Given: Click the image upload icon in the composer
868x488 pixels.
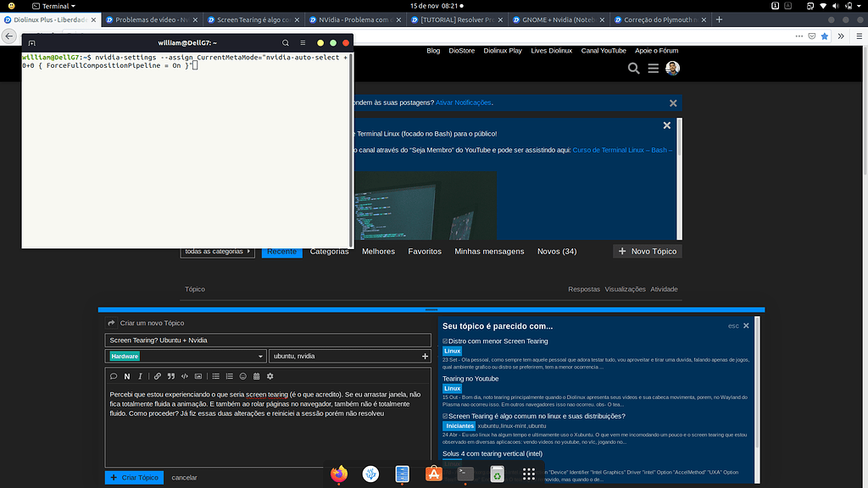Looking at the screenshot, I should point(198,376).
